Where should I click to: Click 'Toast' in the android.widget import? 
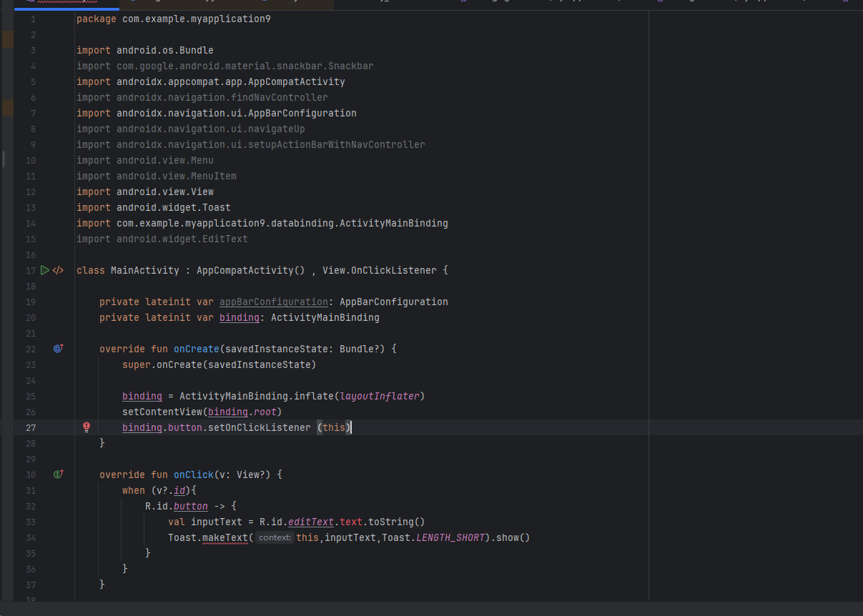tap(217, 207)
